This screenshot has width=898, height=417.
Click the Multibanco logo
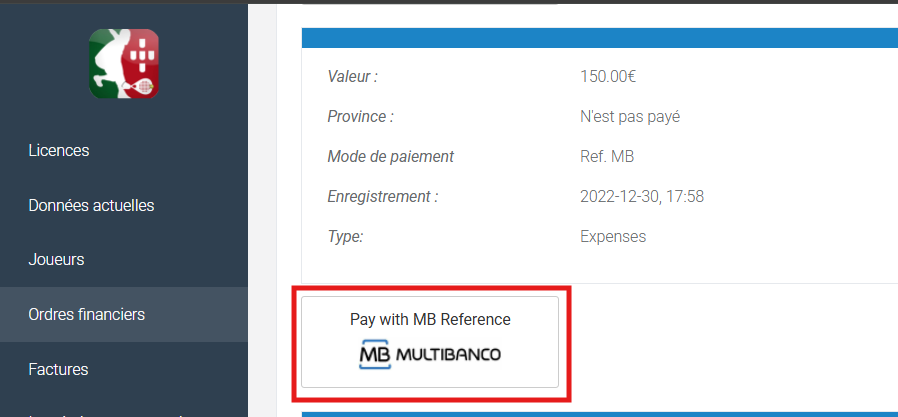click(x=430, y=355)
